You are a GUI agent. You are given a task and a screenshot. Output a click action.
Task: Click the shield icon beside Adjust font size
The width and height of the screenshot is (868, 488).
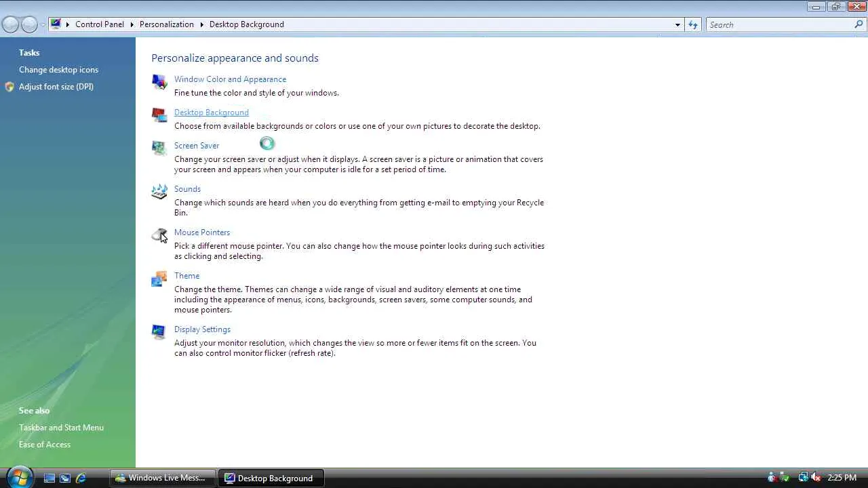click(9, 87)
